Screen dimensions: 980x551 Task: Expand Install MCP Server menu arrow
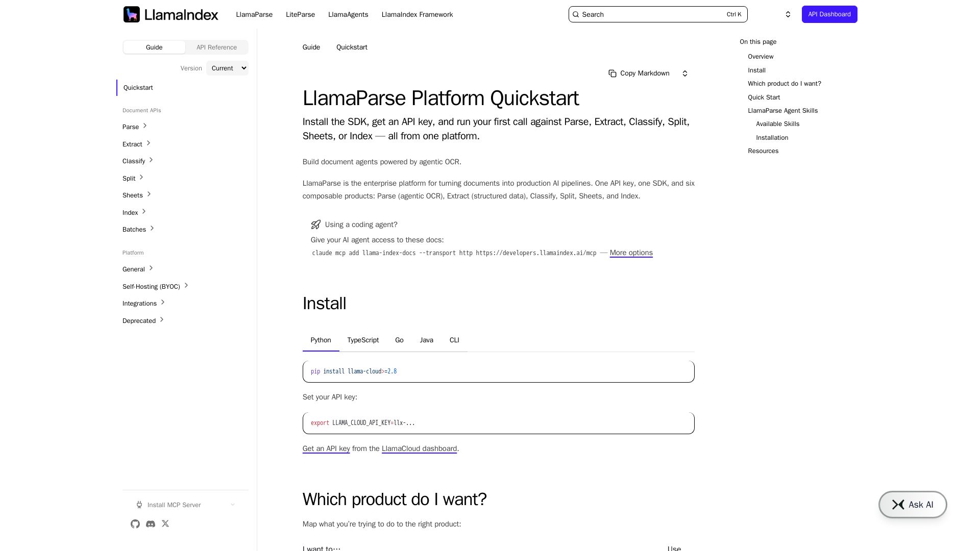pyautogui.click(x=233, y=505)
